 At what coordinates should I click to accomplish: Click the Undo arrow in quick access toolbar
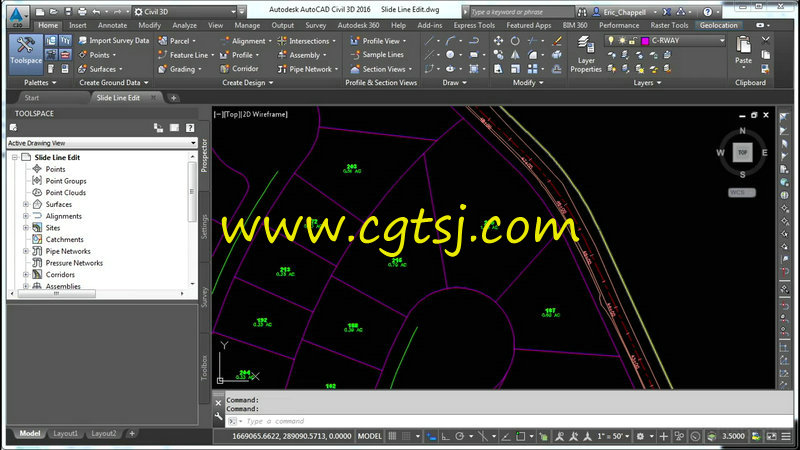[96, 11]
